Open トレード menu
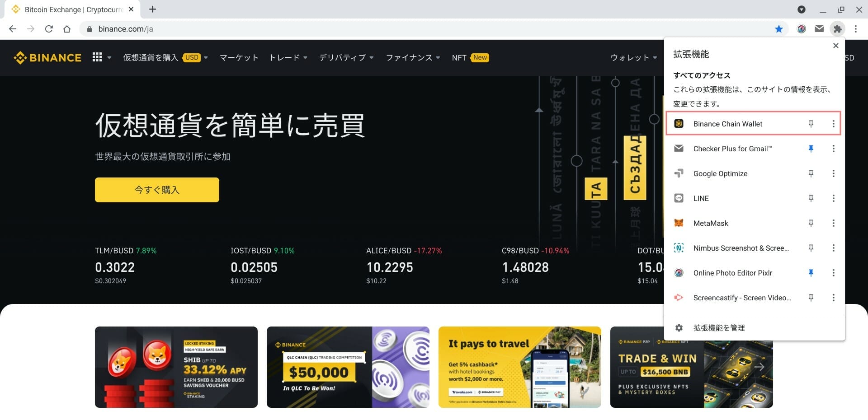The width and height of the screenshot is (868, 420). [x=288, y=58]
